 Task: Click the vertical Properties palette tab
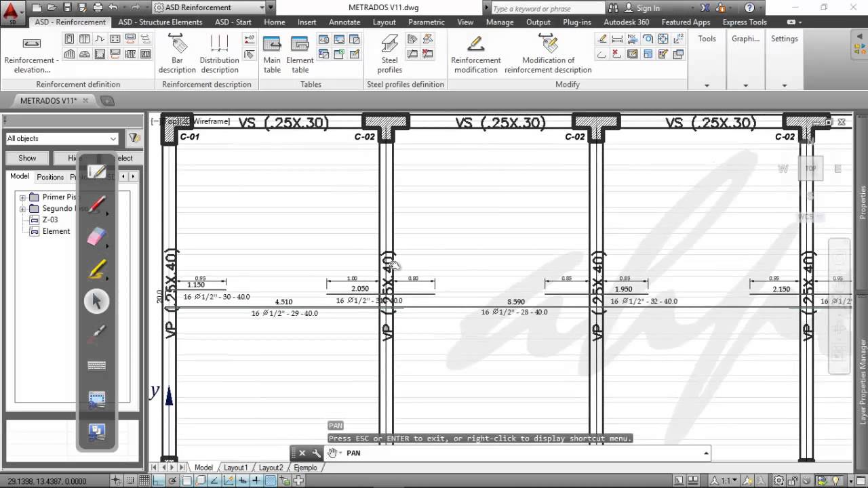click(x=863, y=201)
